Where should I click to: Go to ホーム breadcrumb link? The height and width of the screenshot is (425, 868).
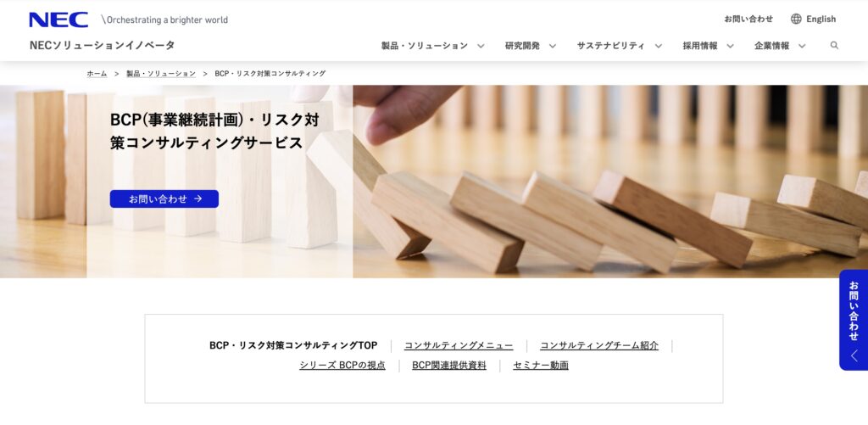point(97,73)
